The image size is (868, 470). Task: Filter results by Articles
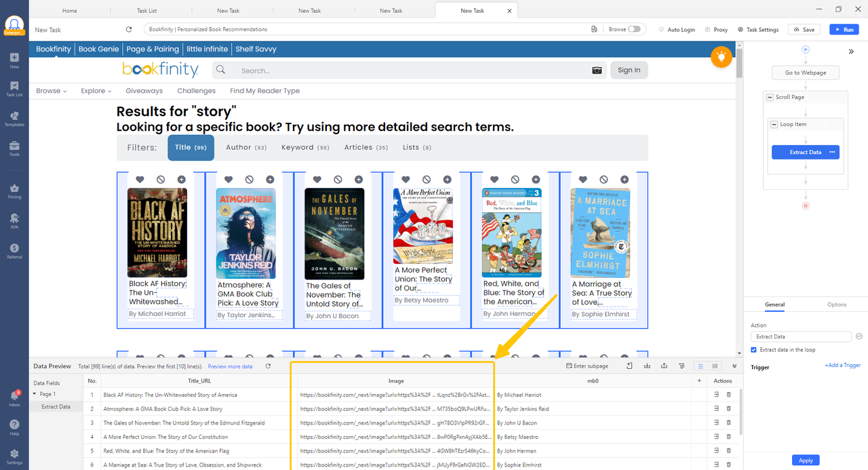coord(366,147)
